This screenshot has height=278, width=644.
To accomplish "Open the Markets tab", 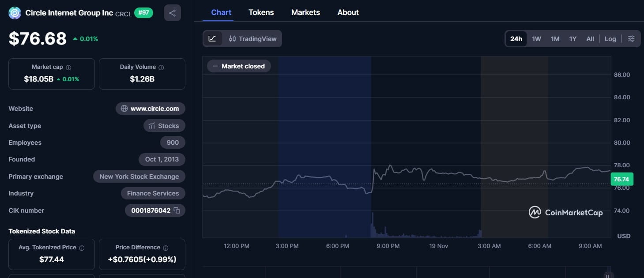I will [x=305, y=12].
